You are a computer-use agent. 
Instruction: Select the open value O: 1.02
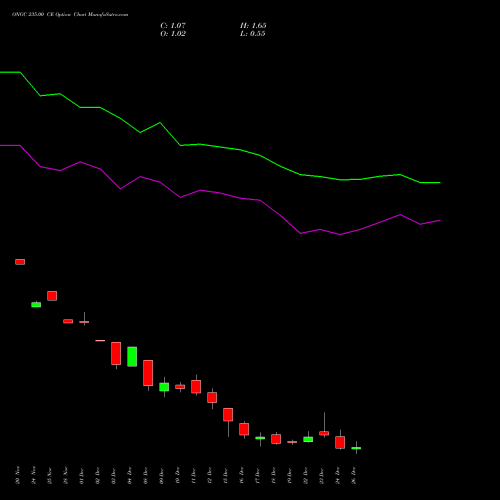(x=173, y=34)
